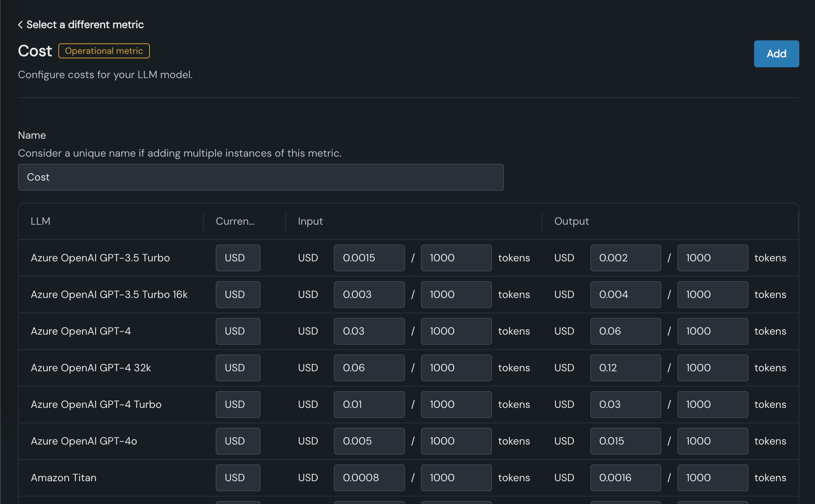Click output cost 0.0016 for Amazon Titan
Viewport: 815px width, 504px height.
(625, 478)
